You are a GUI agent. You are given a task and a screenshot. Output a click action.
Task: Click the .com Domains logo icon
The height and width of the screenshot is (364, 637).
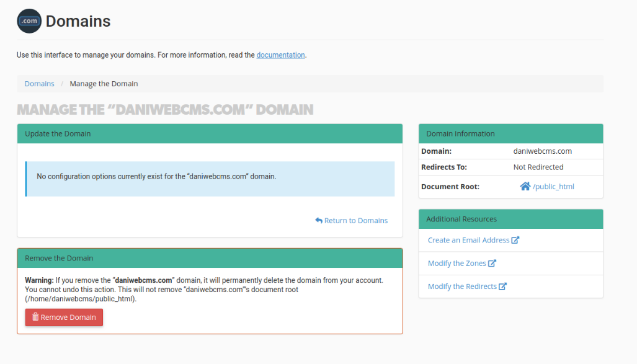click(29, 21)
